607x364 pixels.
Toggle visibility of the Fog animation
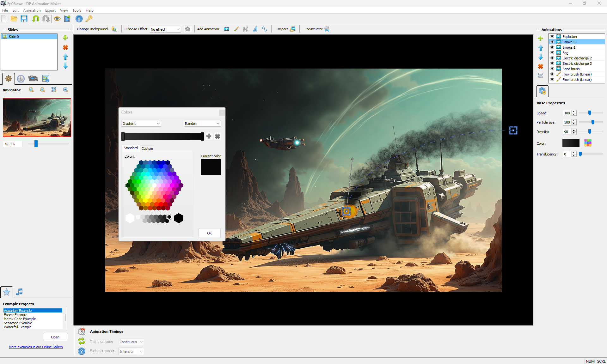pyautogui.click(x=552, y=53)
